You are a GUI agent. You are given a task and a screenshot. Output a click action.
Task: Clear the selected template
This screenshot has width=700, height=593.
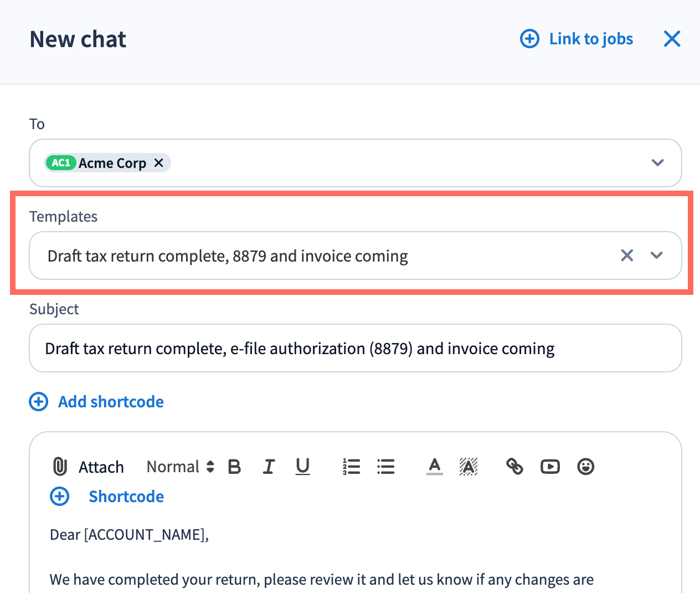pos(627,255)
